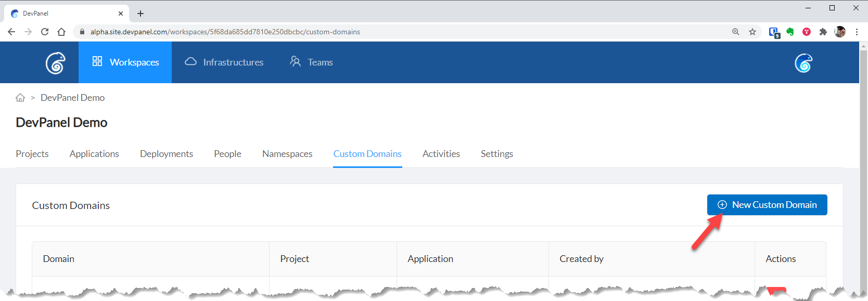
Task: Switch to the Namespaces tab
Action: click(x=287, y=154)
